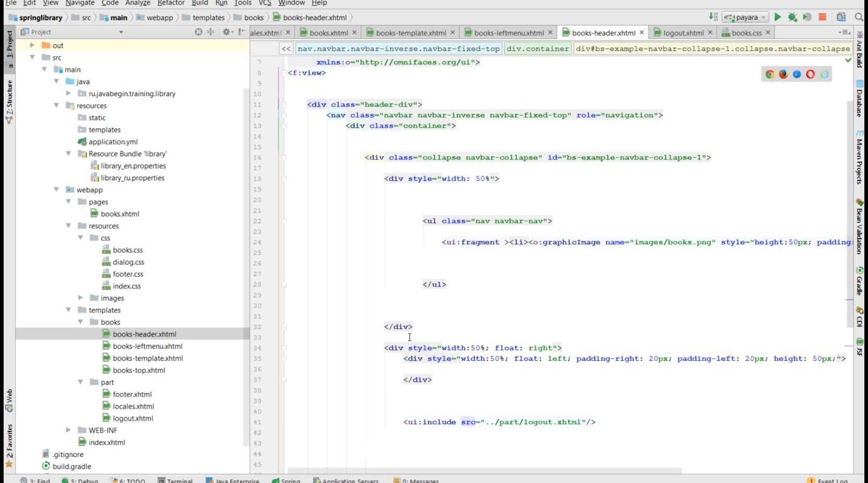868x483 pixels.
Task: Click the make project download-arrow icon
Action: click(713, 17)
